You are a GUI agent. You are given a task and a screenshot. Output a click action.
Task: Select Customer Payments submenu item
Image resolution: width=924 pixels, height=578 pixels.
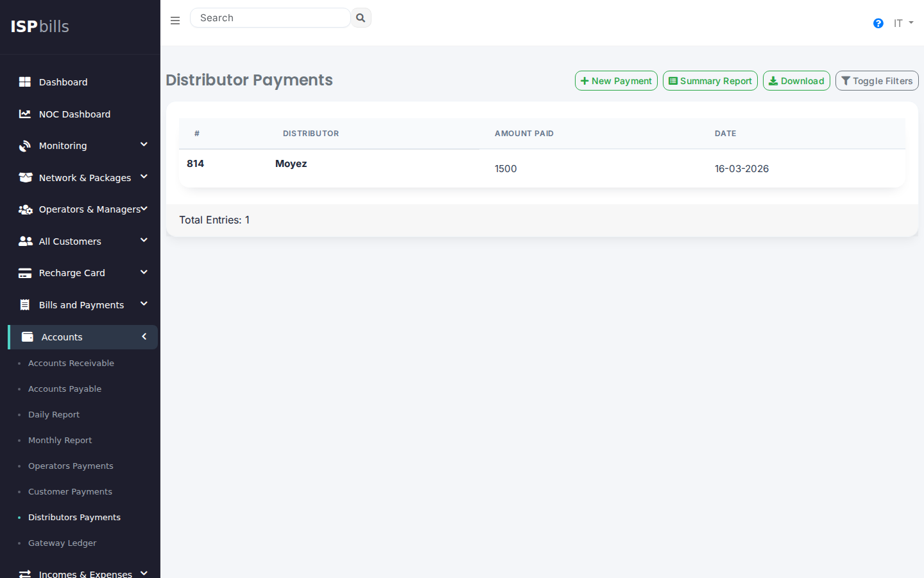(x=70, y=492)
